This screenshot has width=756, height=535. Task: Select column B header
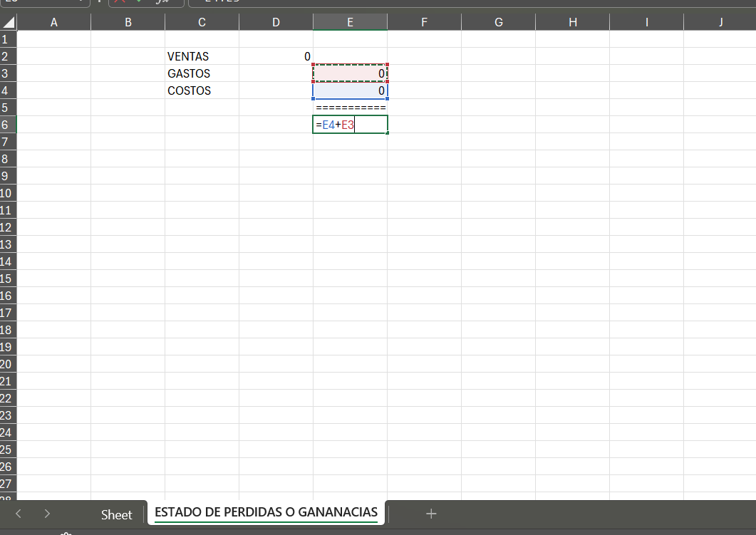coord(128,22)
